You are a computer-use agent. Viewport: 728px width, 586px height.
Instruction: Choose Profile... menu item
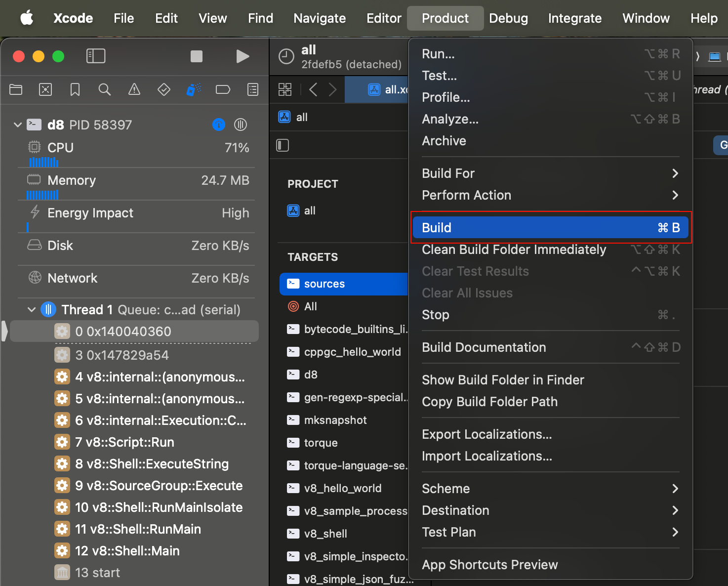551,97
